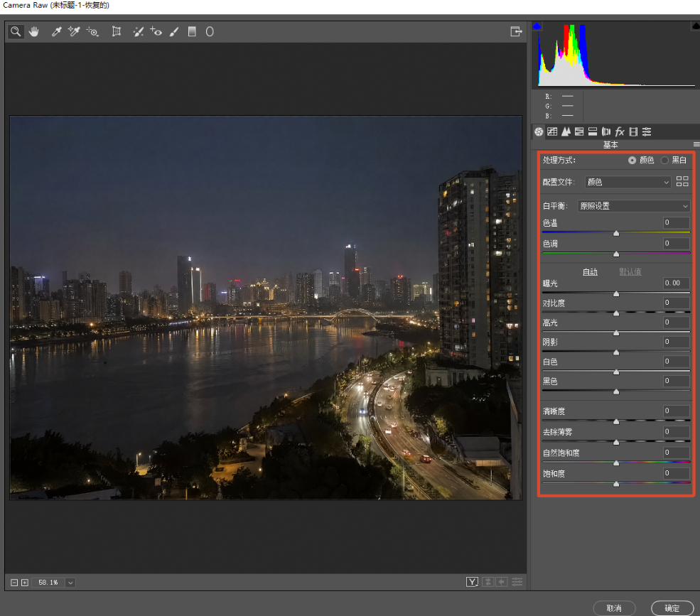Select the Red Eye Removal tool

tap(156, 32)
